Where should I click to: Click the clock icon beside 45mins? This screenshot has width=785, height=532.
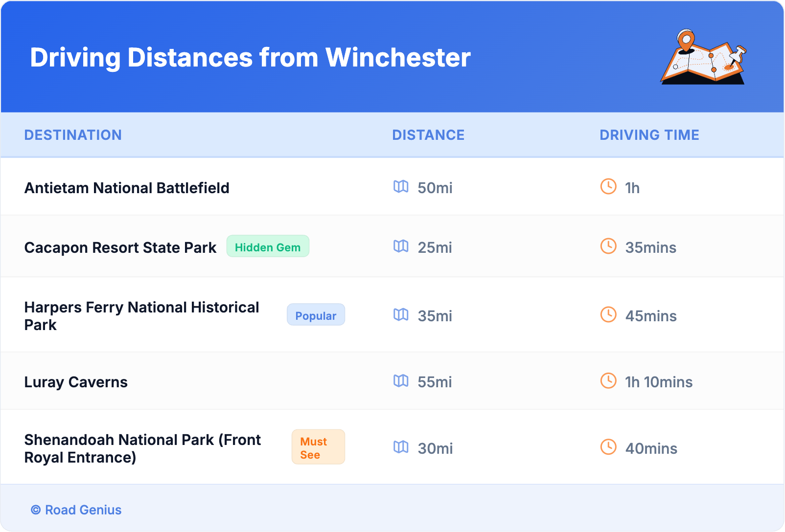(608, 315)
